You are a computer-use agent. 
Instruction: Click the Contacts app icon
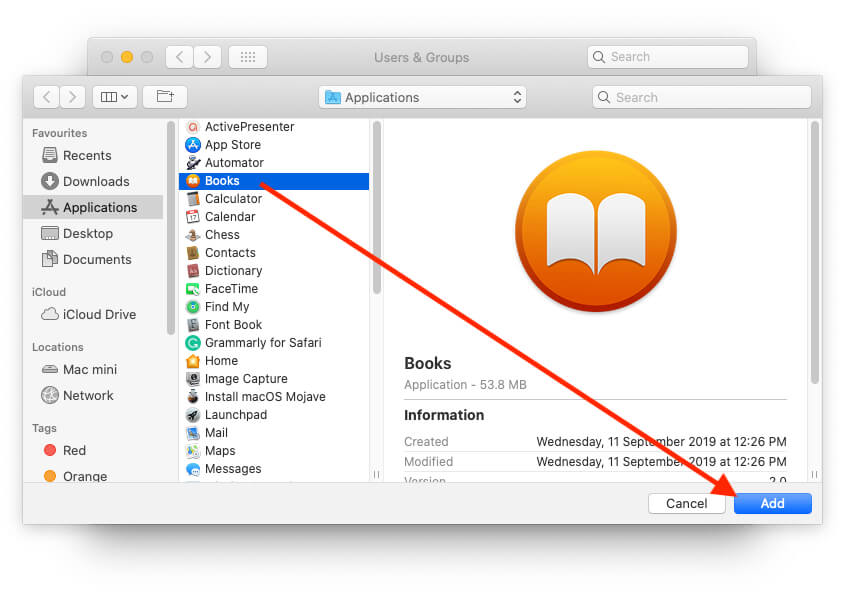point(193,253)
